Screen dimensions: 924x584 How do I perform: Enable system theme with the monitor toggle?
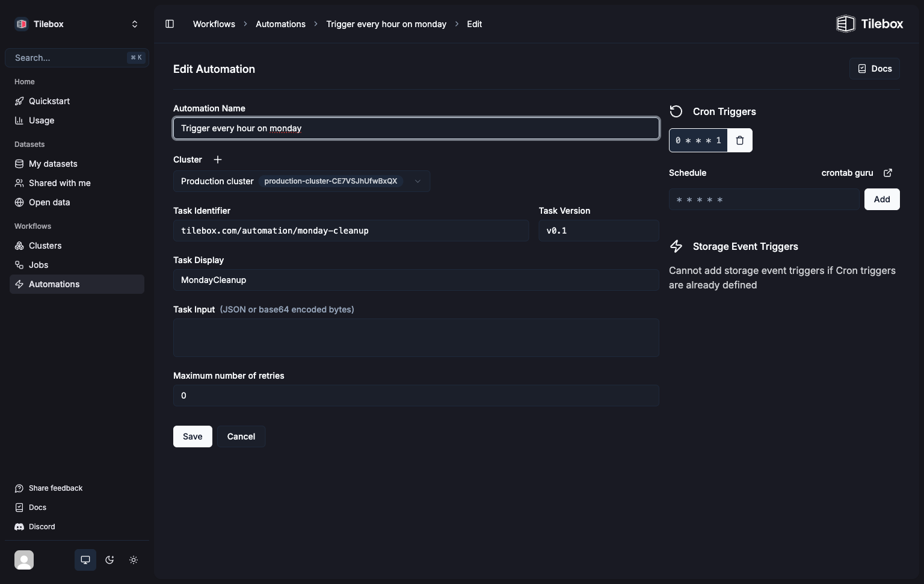click(85, 560)
